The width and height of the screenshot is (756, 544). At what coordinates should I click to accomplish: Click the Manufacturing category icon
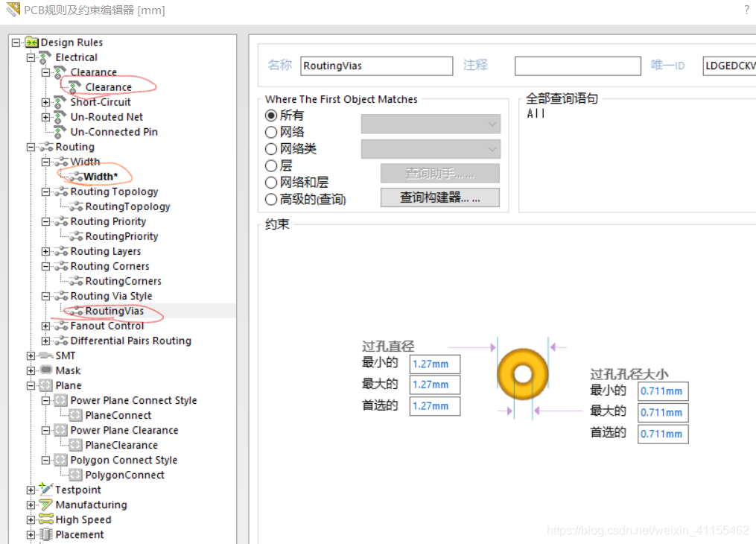click(46, 505)
